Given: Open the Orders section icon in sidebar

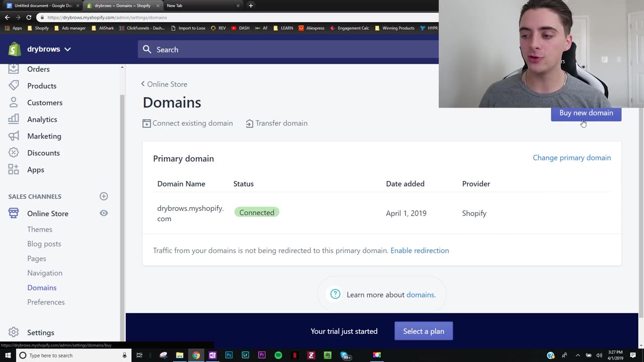Looking at the screenshot, I should click(14, 69).
